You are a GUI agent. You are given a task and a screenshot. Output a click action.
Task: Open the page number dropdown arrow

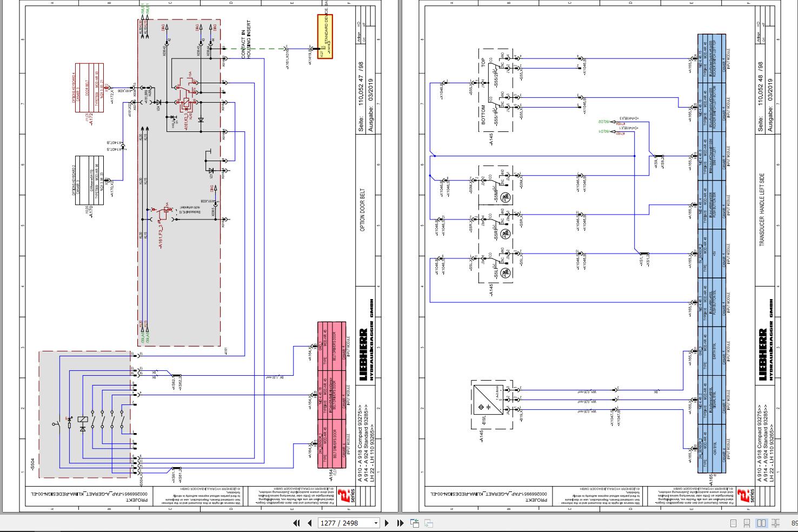click(376, 523)
